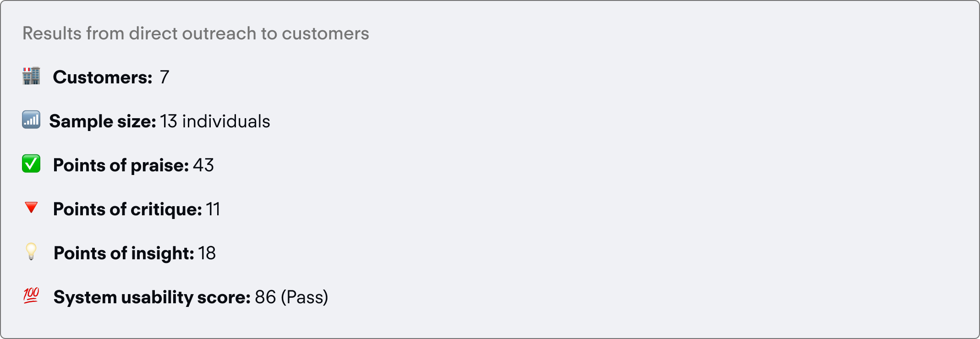
Task: Click the '13 individuals' text
Action: pos(215,121)
